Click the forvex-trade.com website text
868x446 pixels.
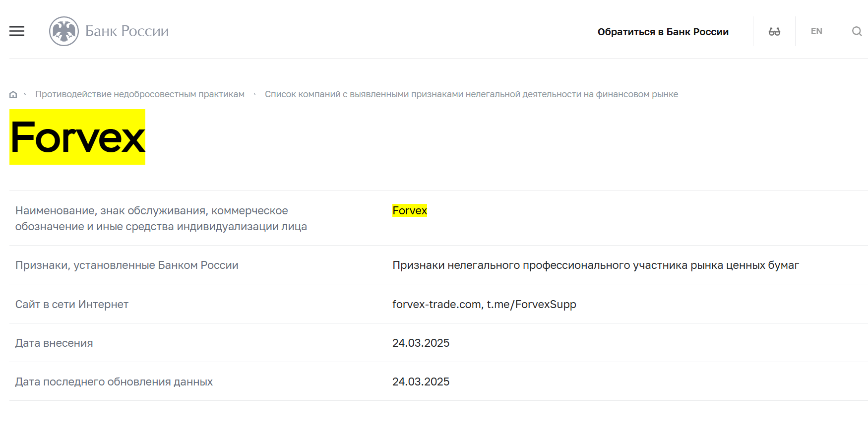pyautogui.click(x=436, y=304)
